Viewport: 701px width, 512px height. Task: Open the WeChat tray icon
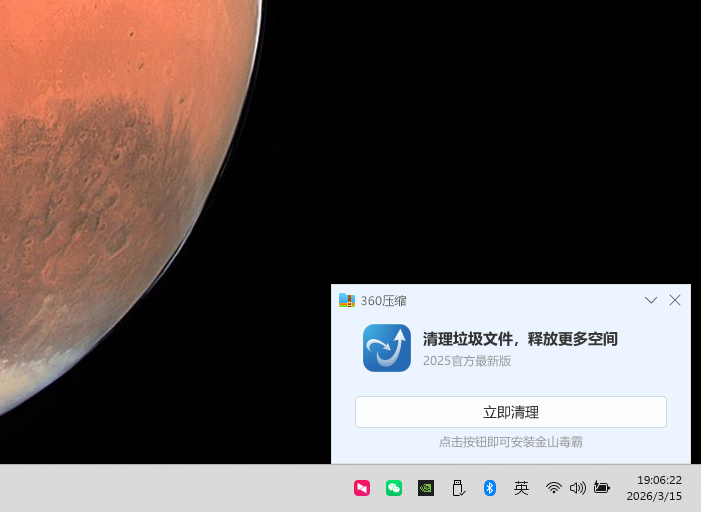coord(394,488)
